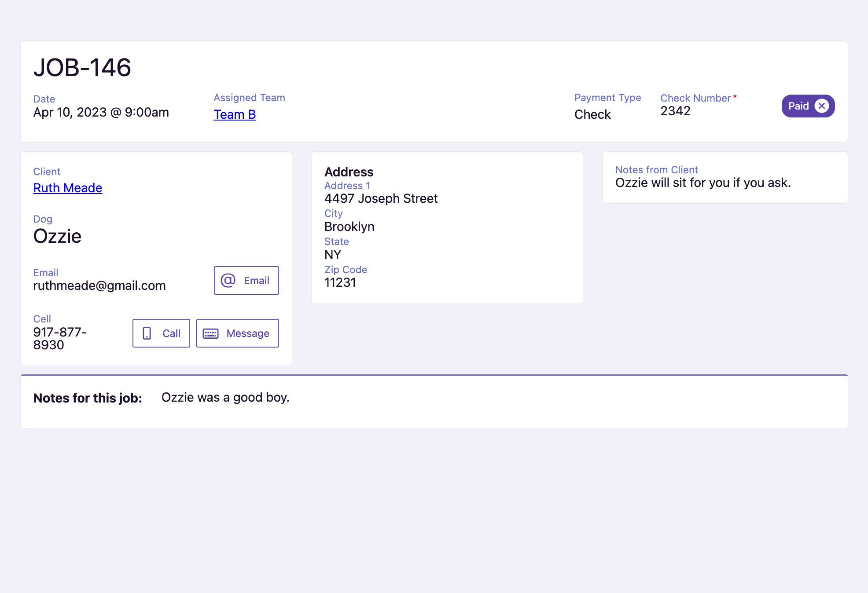The image size is (868, 593).
Task: Open client Ruth Meade's profile link
Action: (x=68, y=188)
